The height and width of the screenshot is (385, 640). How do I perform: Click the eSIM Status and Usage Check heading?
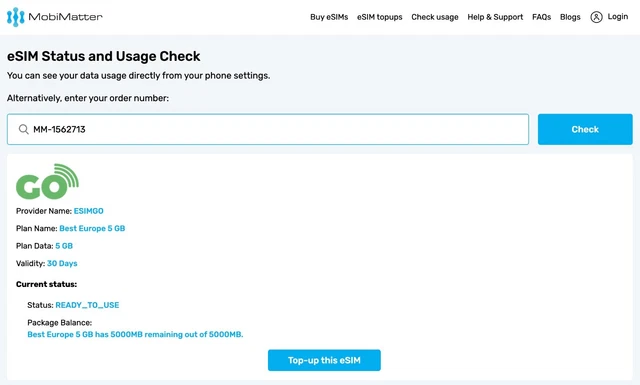click(x=104, y=56)
